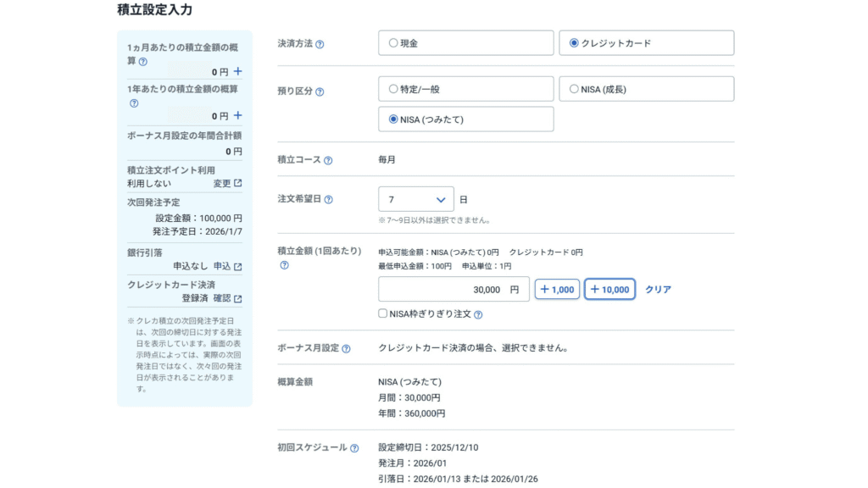Select 特定/一般 account type

[393, 89]
